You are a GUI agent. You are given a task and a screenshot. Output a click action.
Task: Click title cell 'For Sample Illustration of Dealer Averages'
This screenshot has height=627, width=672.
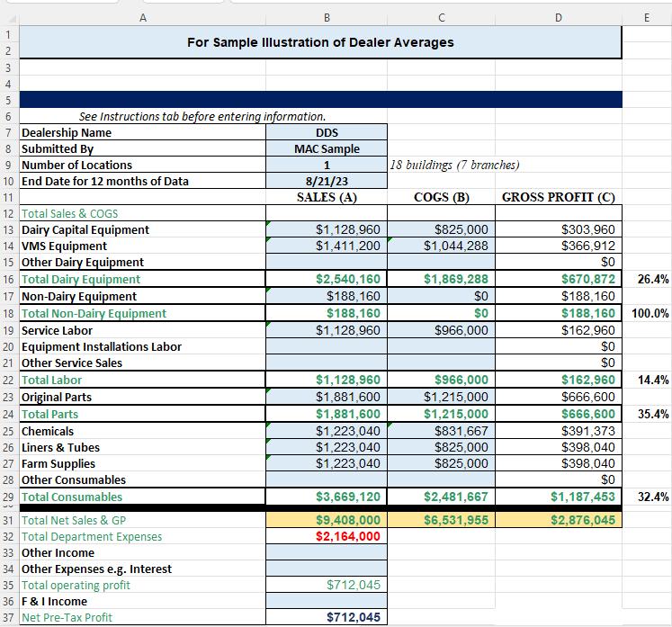pyautogui.click(x=320, y=42)
